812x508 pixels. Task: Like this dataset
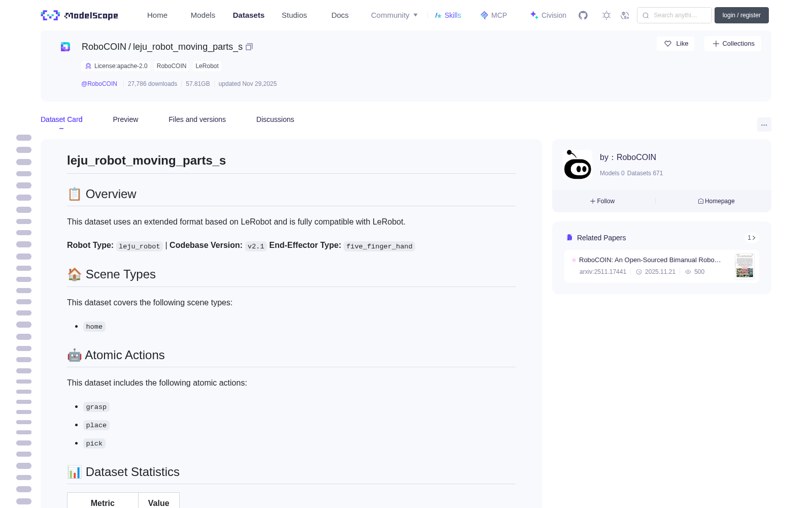click(675, 44)
